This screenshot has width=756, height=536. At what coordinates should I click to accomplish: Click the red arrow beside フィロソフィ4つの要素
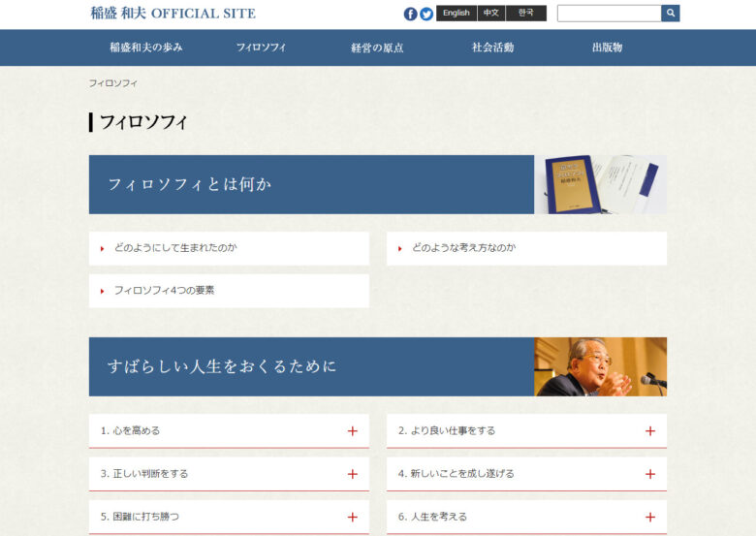(x=102, y=291)
